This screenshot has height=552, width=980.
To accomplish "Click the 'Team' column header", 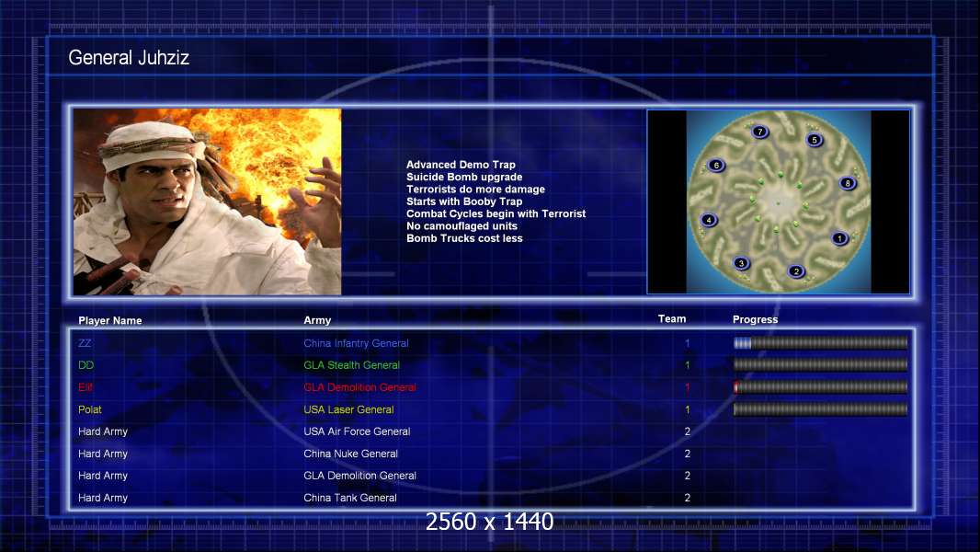I will 672,319.
